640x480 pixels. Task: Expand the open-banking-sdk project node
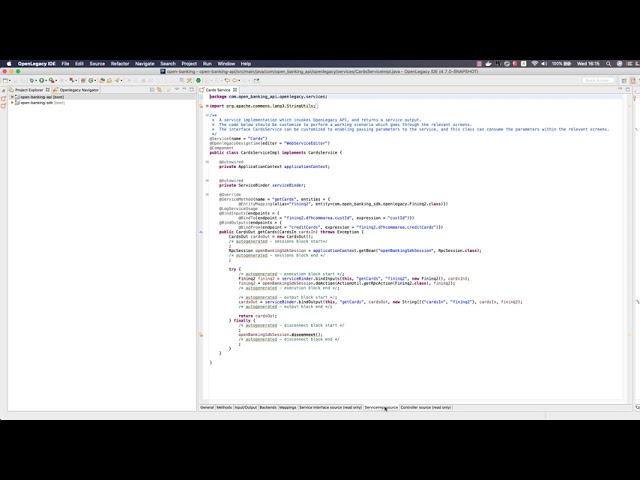tap(12, 103)
